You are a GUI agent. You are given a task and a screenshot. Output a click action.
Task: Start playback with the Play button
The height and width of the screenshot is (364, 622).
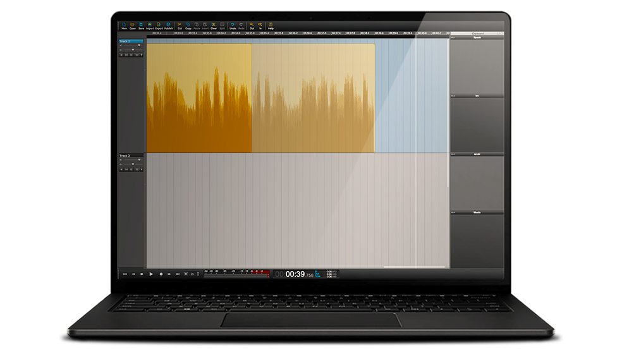click(x=151, y=274)
